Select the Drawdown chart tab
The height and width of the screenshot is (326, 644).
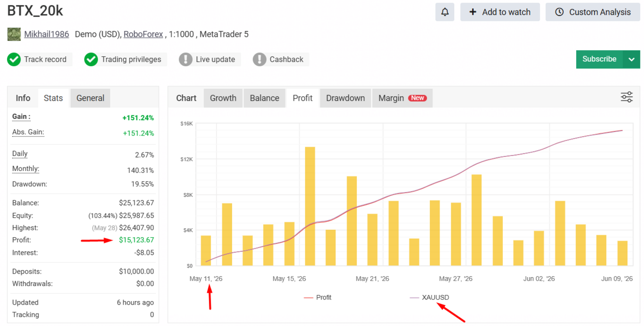(x=345, y=98)
